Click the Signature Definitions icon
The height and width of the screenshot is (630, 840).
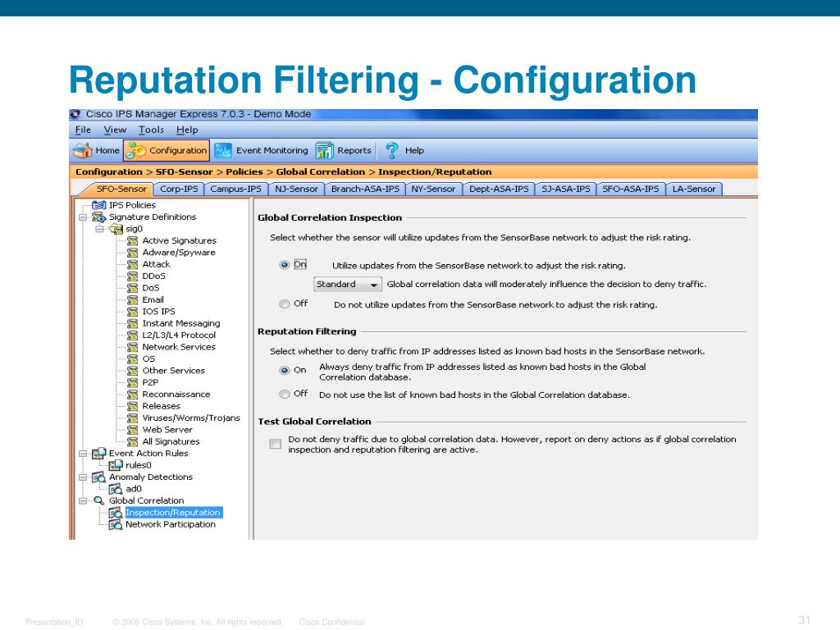(98, 217)
